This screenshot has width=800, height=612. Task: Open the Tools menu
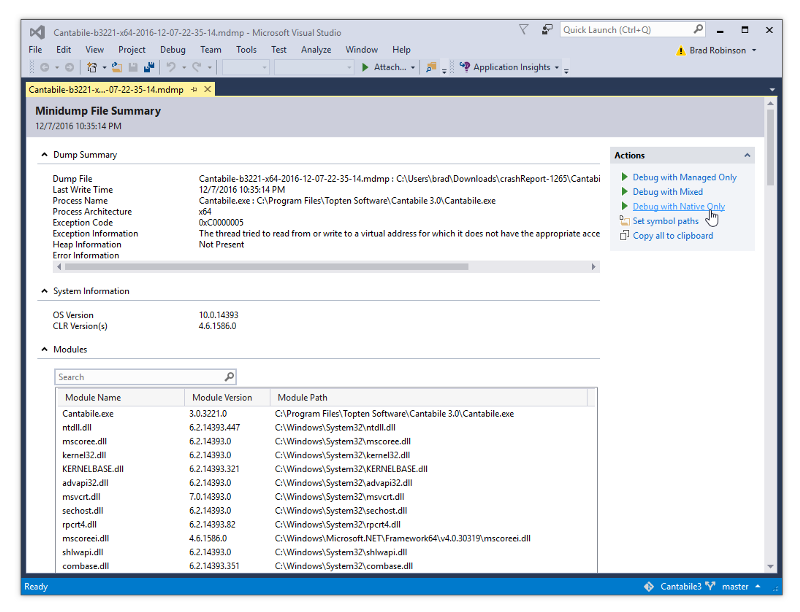pyautogui.click(x=246, y=49)
